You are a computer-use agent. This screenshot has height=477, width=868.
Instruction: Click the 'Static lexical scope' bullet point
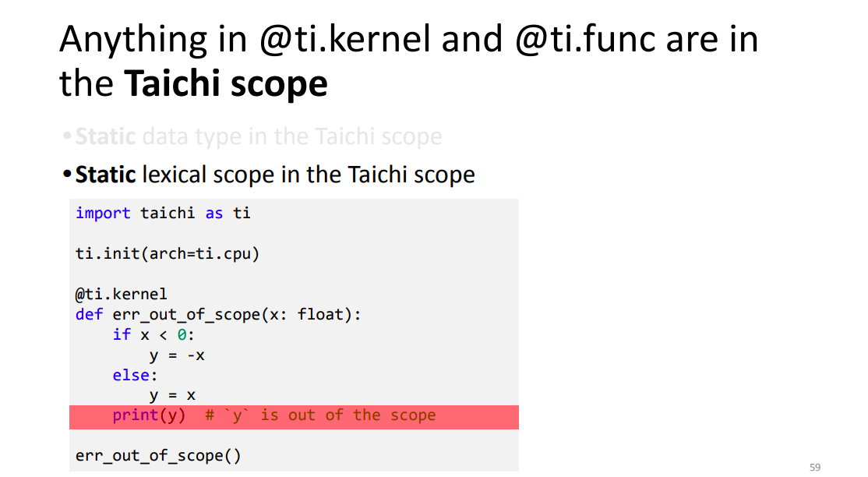(x=269, y=175)
